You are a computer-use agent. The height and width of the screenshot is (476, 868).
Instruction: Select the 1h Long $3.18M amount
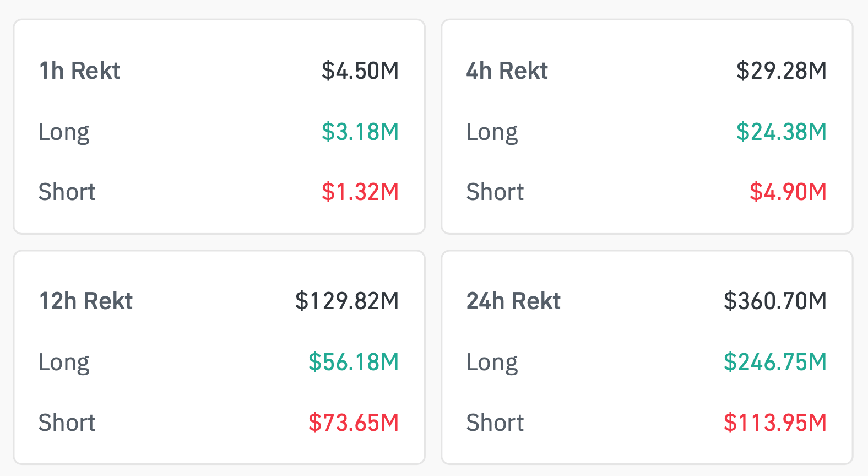click(x=360, y=132)
